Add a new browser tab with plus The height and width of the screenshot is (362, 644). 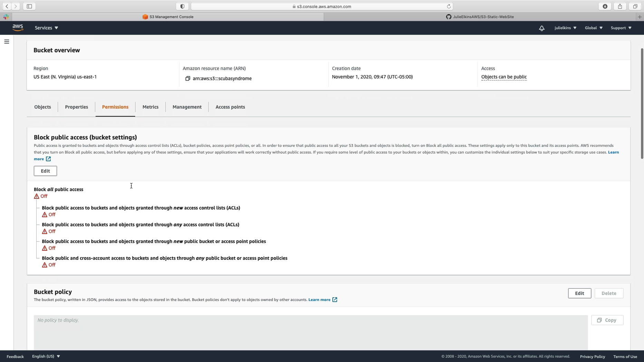click(x=640, y=17)
